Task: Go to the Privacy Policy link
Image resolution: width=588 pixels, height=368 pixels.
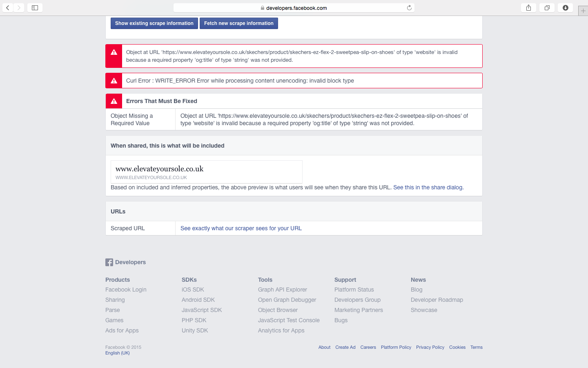Action: click(430, 347)
